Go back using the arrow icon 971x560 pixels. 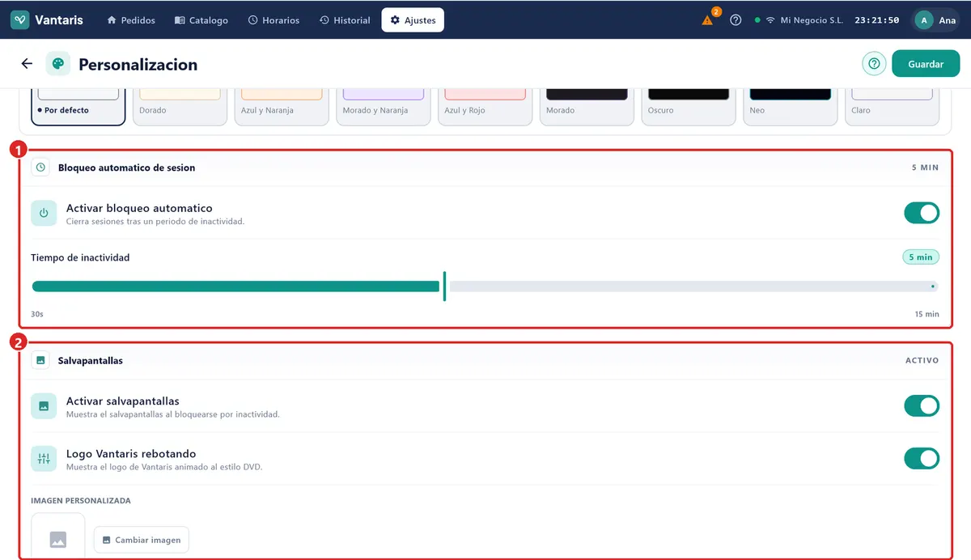27,64
